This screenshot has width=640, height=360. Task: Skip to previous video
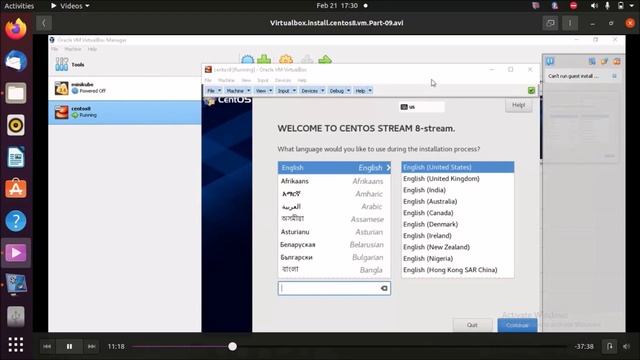(47, 347)
